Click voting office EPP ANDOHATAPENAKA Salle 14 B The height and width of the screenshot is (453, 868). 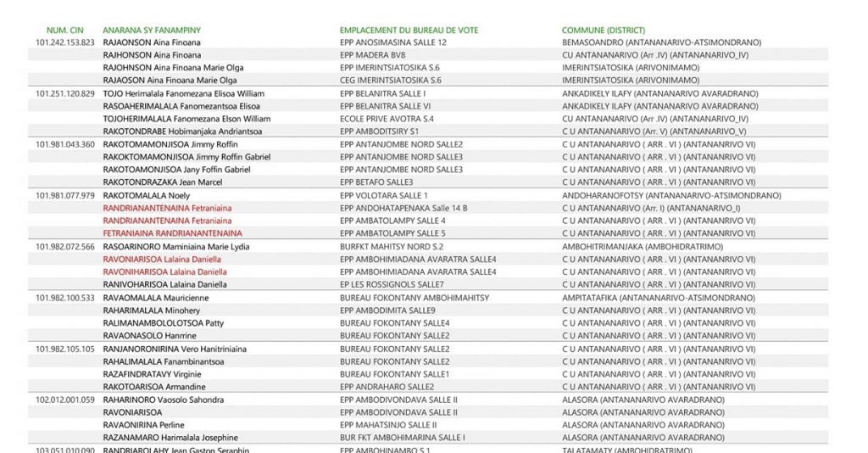(404, 208)
